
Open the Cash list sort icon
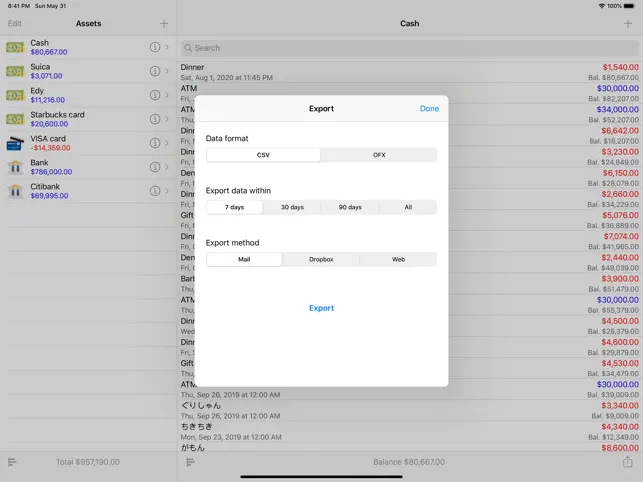point(190,462)
